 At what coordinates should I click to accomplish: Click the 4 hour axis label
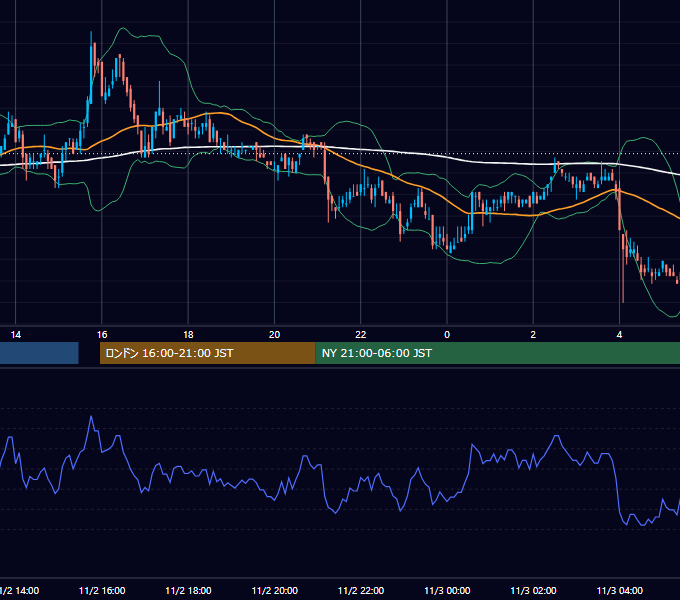coord(619,335)
